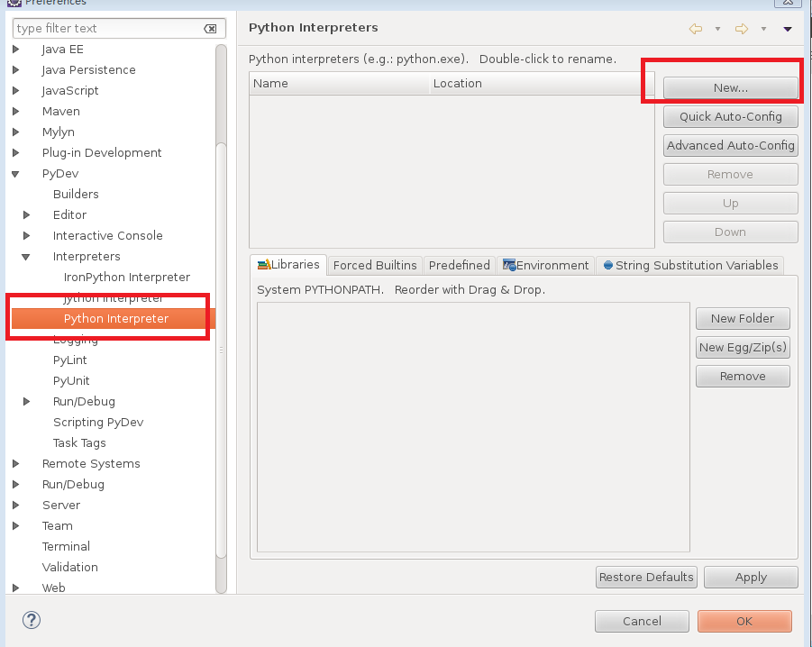Click the New... interpreter button
Image resolution: width=812 pixels, height=647 pixels.
click(730, 88)
